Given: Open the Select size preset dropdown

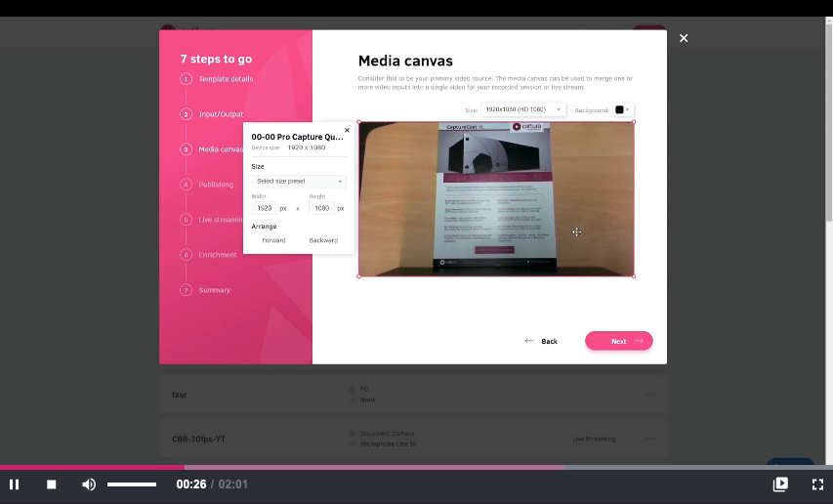Looking at the screenshot, I should 299,181.
